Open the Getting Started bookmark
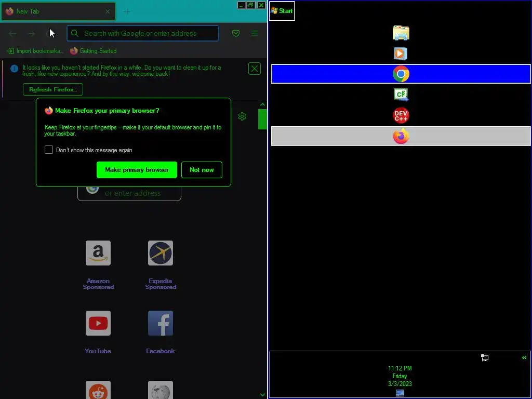Screen dimensions: 532x399 tap(94, 51)
